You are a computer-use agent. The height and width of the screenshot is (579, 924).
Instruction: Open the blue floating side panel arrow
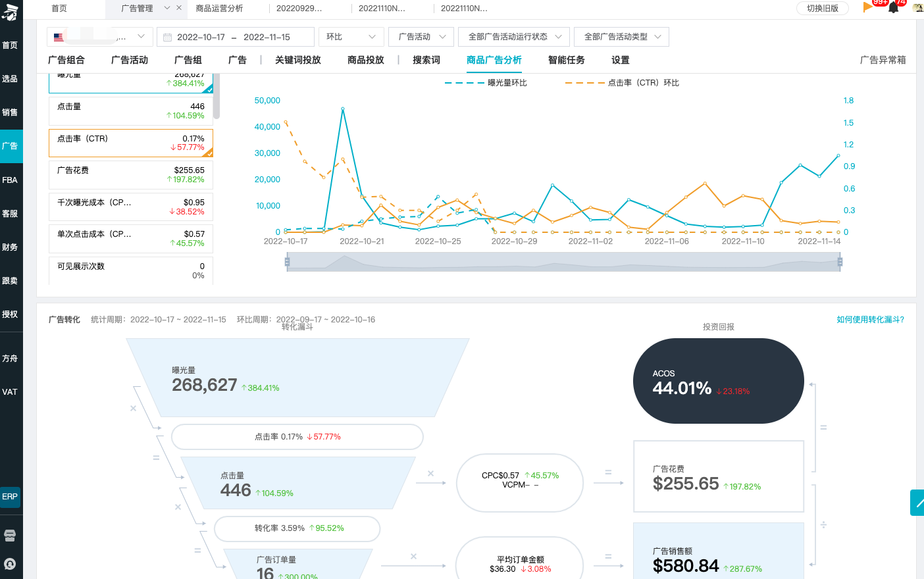tap(917, 503)
